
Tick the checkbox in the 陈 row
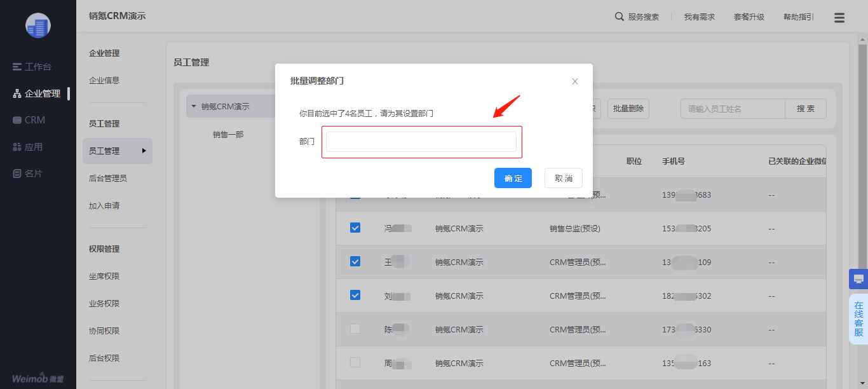pos(355,329)
